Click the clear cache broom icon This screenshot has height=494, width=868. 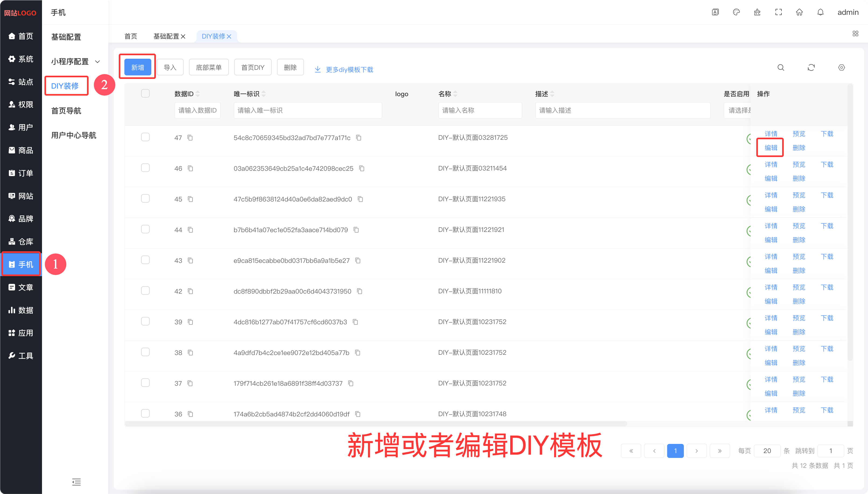[757, 12]
